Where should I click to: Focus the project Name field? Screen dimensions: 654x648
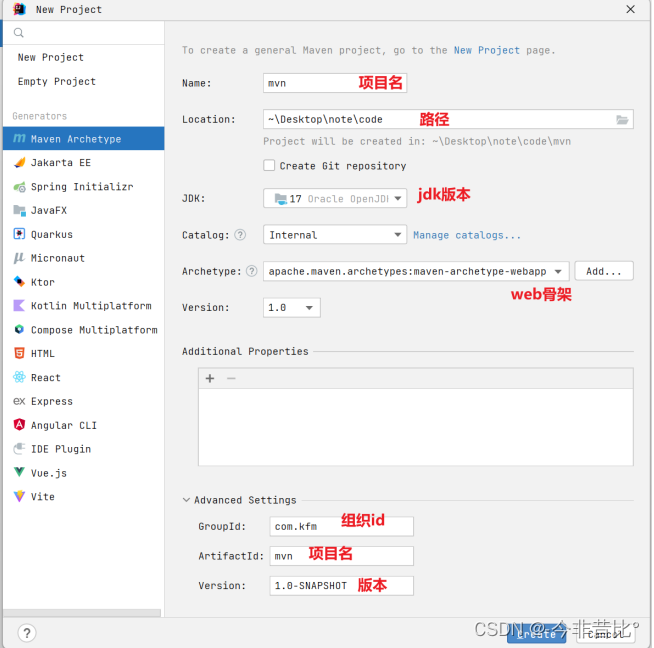point(335,83)
